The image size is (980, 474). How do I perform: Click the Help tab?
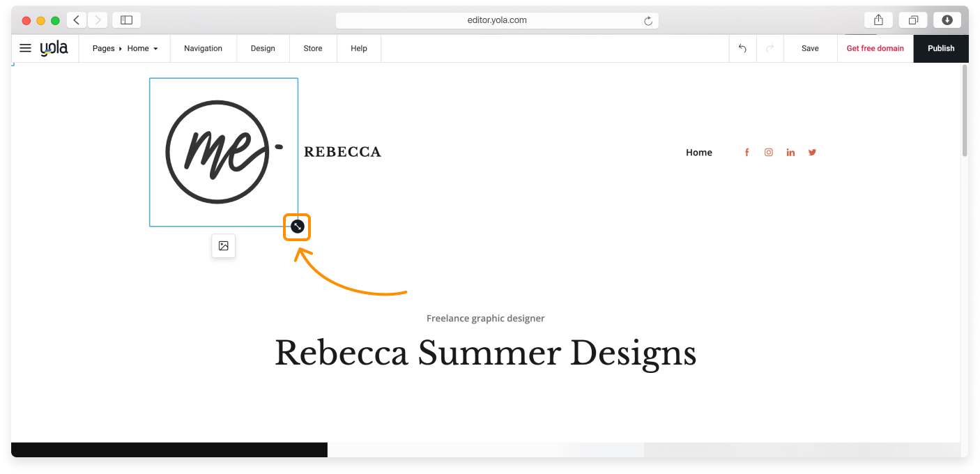pos(359,48)
